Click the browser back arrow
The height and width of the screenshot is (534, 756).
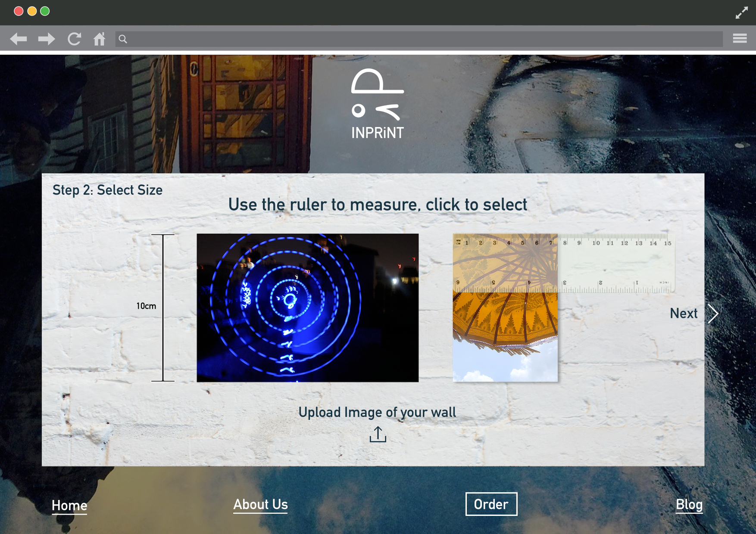coord(19,39)
